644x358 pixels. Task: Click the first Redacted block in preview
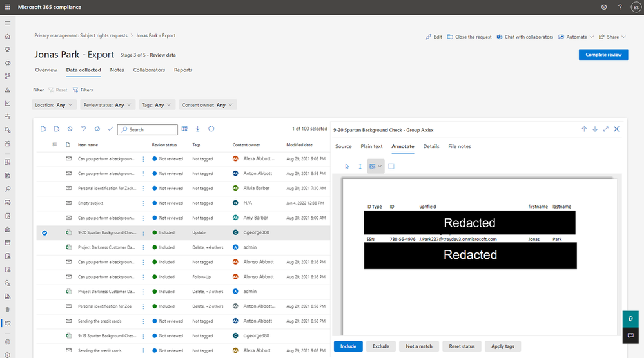[x=469, y=223]
